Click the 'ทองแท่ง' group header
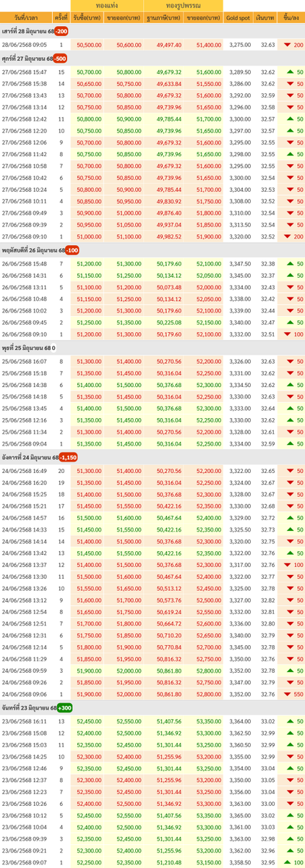This screenshot has width=305, height=868. point(106,5)
